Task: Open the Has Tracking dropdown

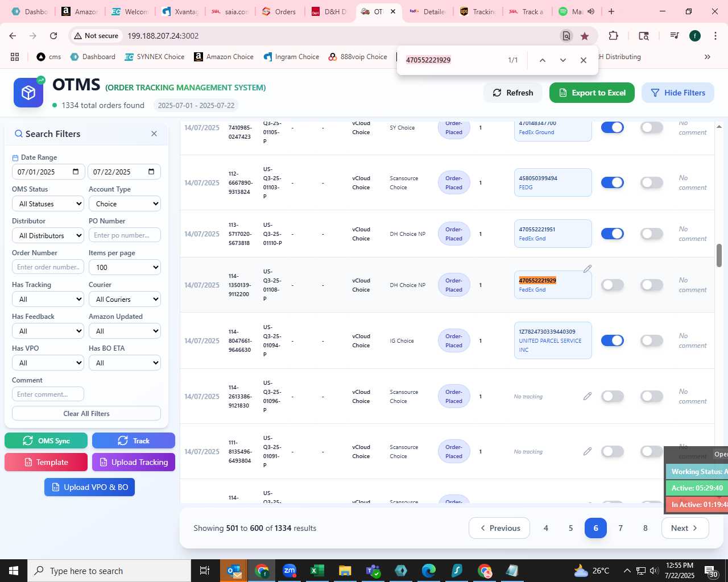Action: click(x=48, y=299)
